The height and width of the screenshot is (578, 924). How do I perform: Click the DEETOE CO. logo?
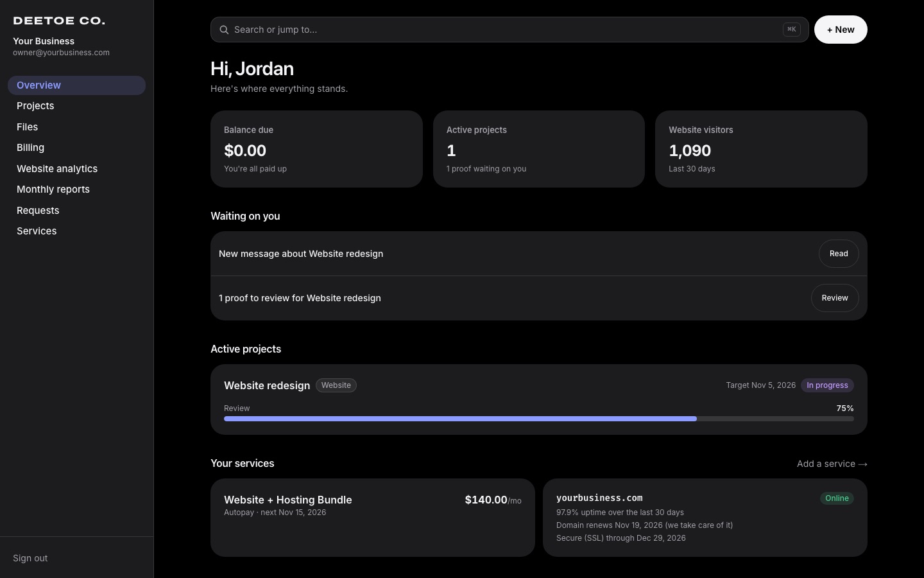tap(59, 21)
